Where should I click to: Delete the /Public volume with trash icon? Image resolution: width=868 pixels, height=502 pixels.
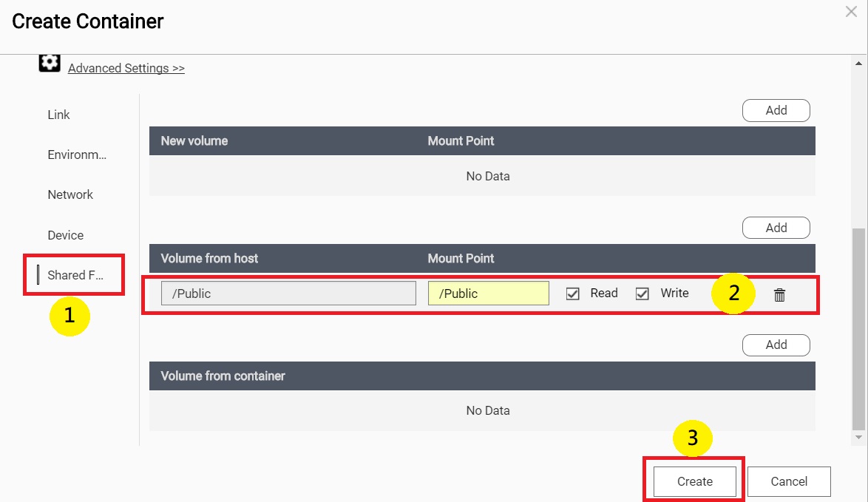point(779,295)
